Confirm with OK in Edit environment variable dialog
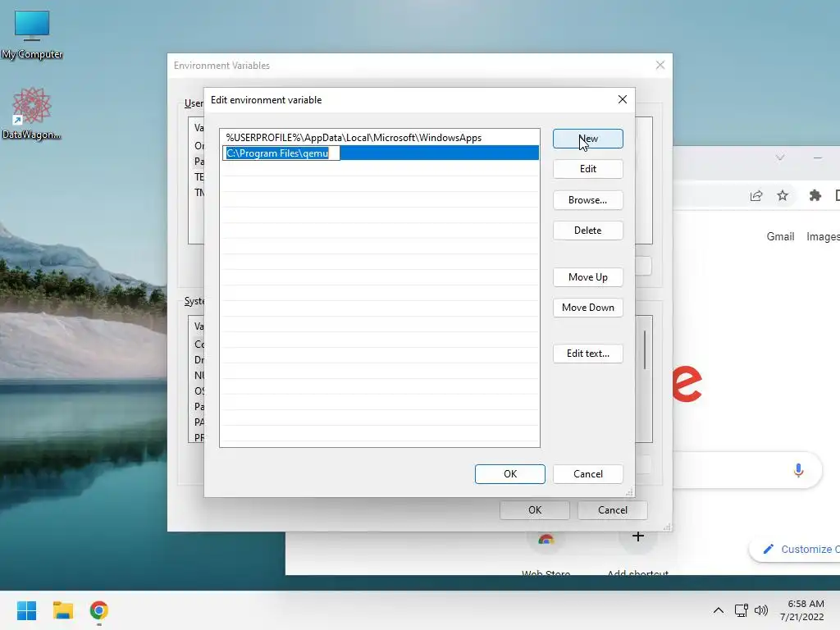 (x=510, y=474)
